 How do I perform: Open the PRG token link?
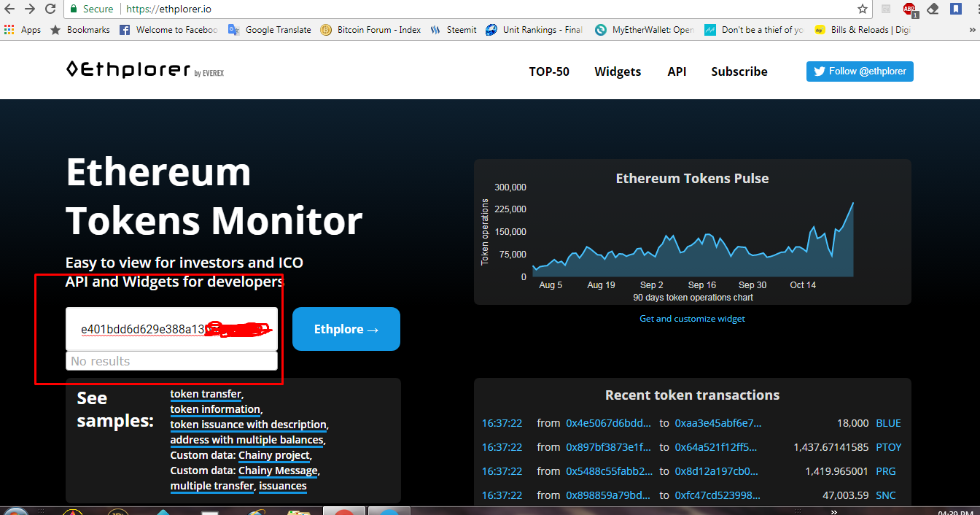(x=886, y=471)
